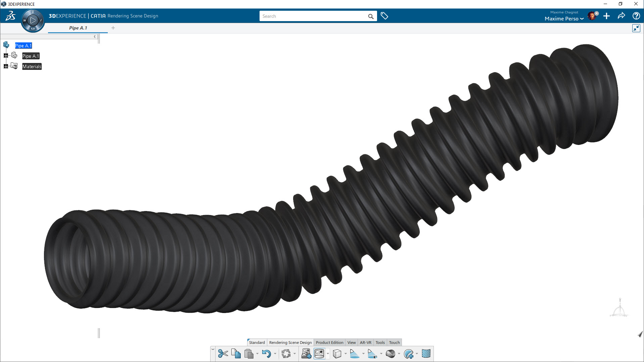Open the ambience dropdown arrow

tap(328, 354)
